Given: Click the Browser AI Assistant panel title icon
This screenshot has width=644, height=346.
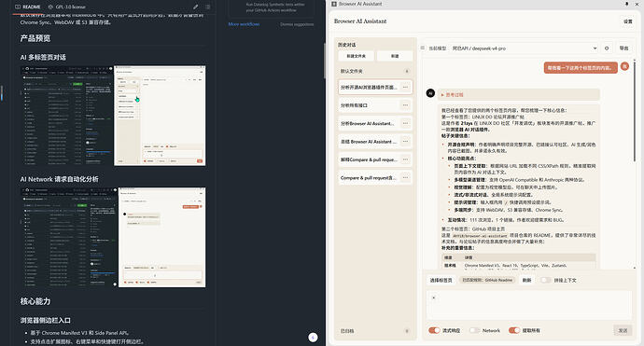Looking at the screenshot, I should (x=334, y=4).
